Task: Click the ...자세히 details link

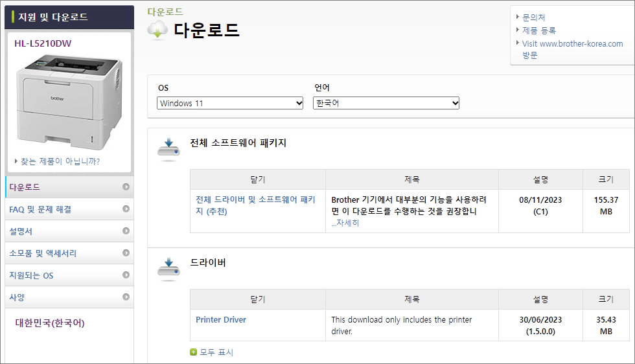Action: (345, 223)
